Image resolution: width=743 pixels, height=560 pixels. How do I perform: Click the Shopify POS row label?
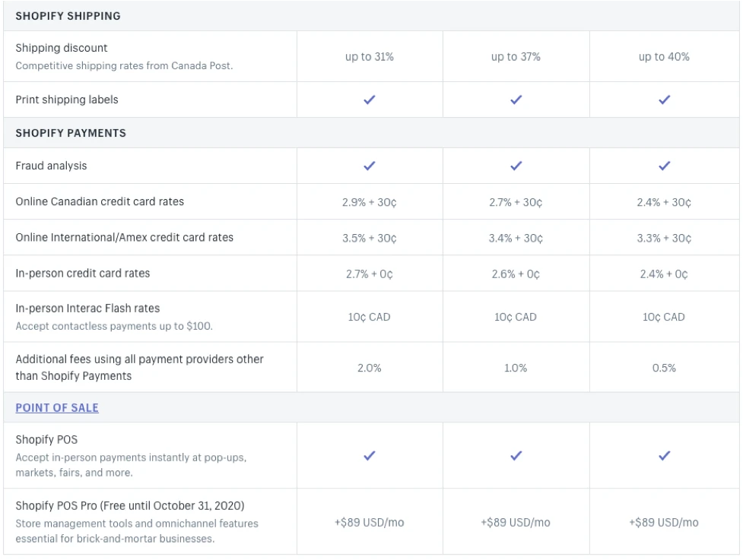(x=46, y=440)
